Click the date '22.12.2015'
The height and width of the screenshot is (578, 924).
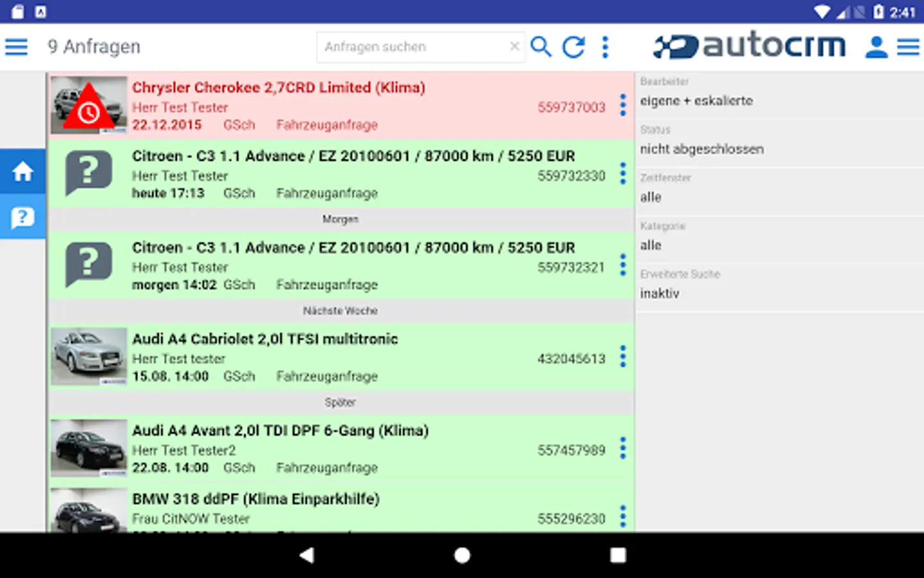167,125
